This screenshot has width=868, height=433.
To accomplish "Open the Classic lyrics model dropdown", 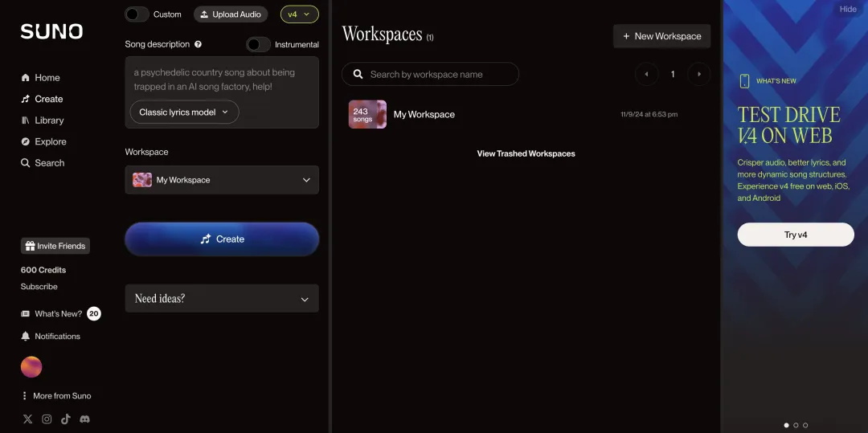I will click(x=184, y=112).
